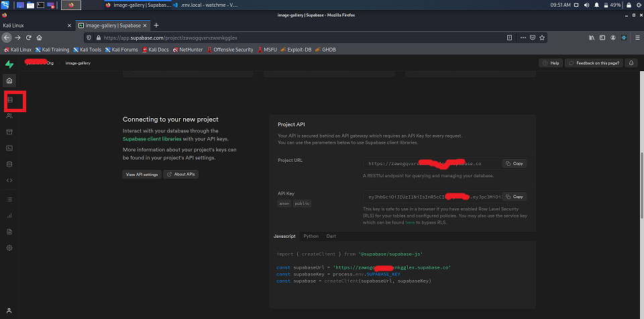Switch to the Kali Linux browser tab

[x=37, y=26]
